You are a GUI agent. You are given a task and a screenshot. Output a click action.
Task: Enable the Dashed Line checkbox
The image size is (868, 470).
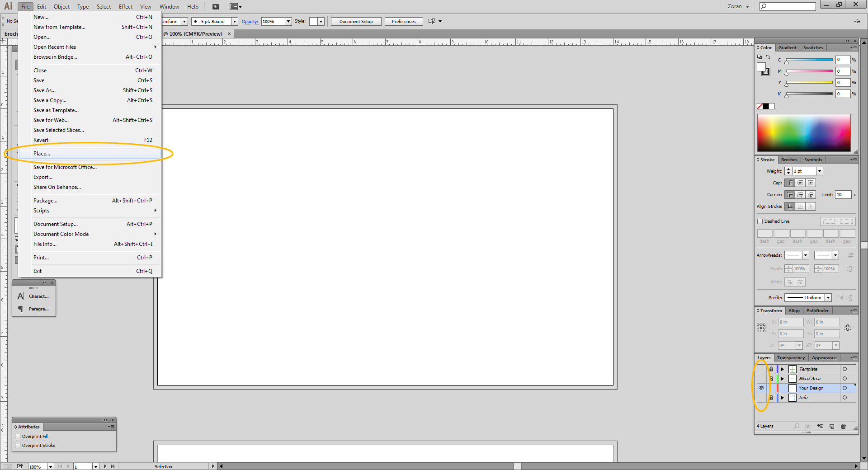click(x=760, y=221)
